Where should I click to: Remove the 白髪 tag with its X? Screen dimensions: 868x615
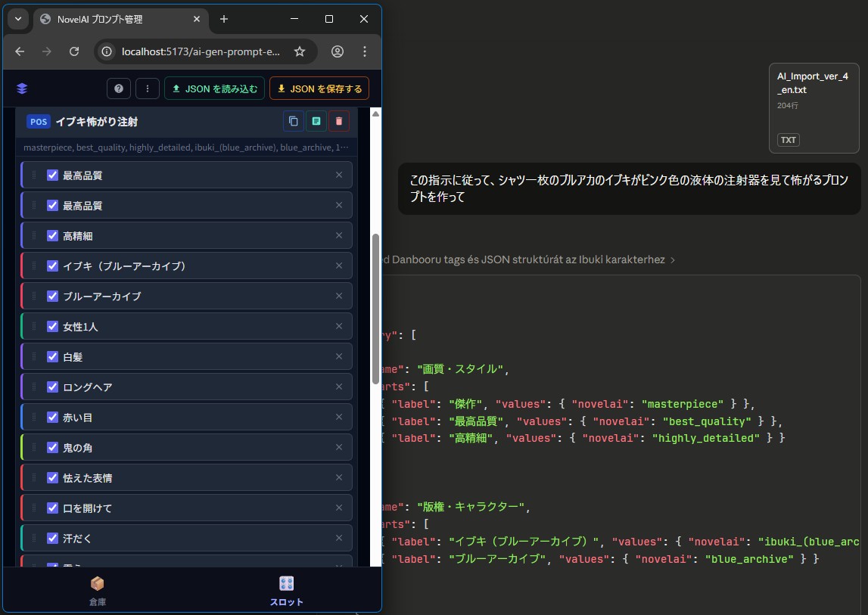339,356
